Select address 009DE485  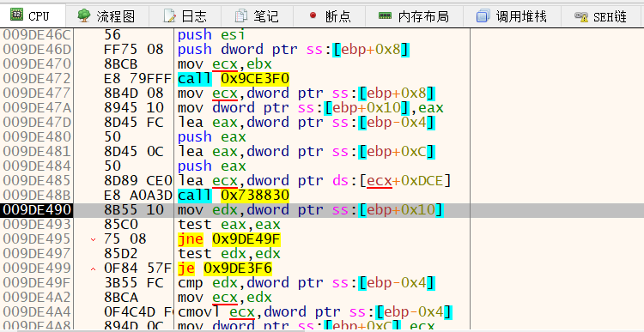37,181
